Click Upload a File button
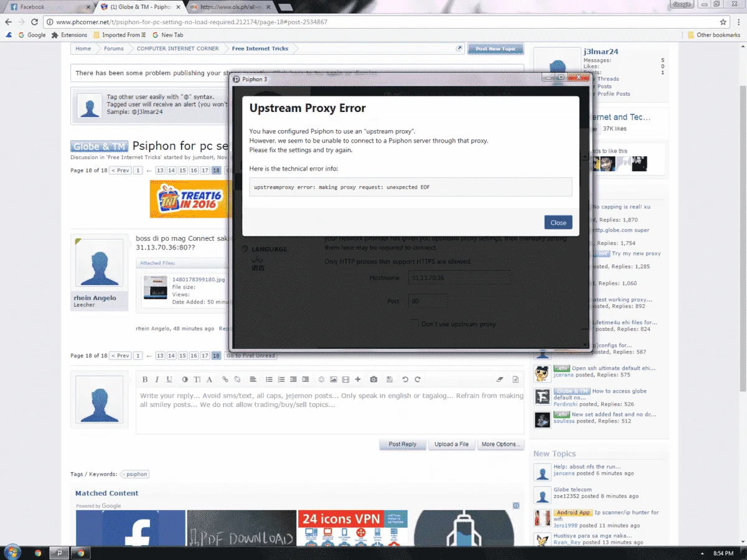 tap(451, 444)
